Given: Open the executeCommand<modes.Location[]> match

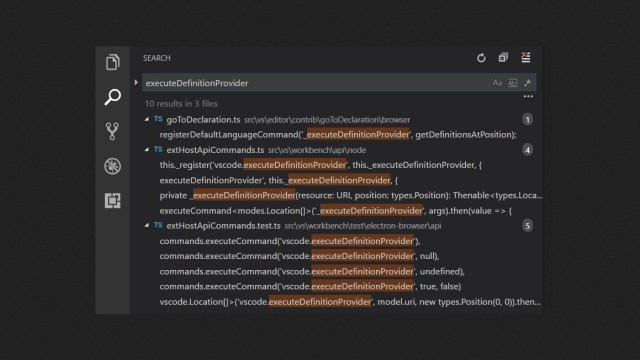Looking at the screenshot, I should (336, 211).
